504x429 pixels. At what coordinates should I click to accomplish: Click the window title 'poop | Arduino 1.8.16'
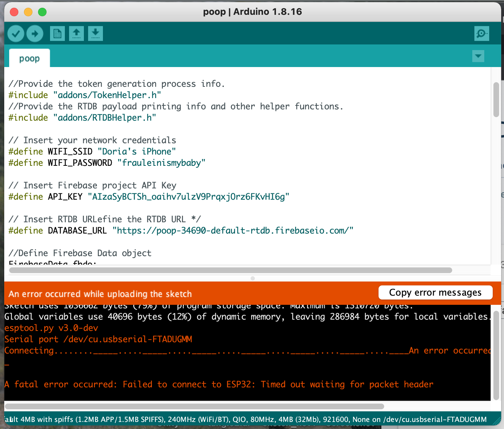252,12
